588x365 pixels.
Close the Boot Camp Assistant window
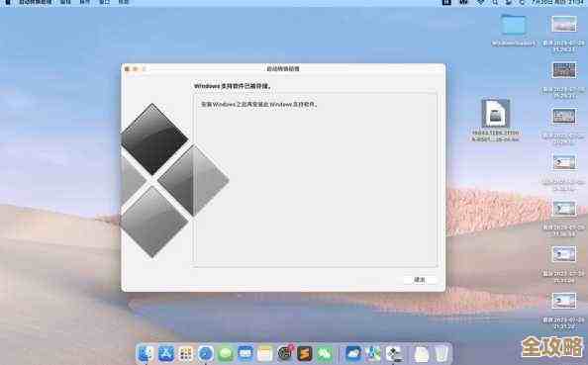click(x=127, y=69)
